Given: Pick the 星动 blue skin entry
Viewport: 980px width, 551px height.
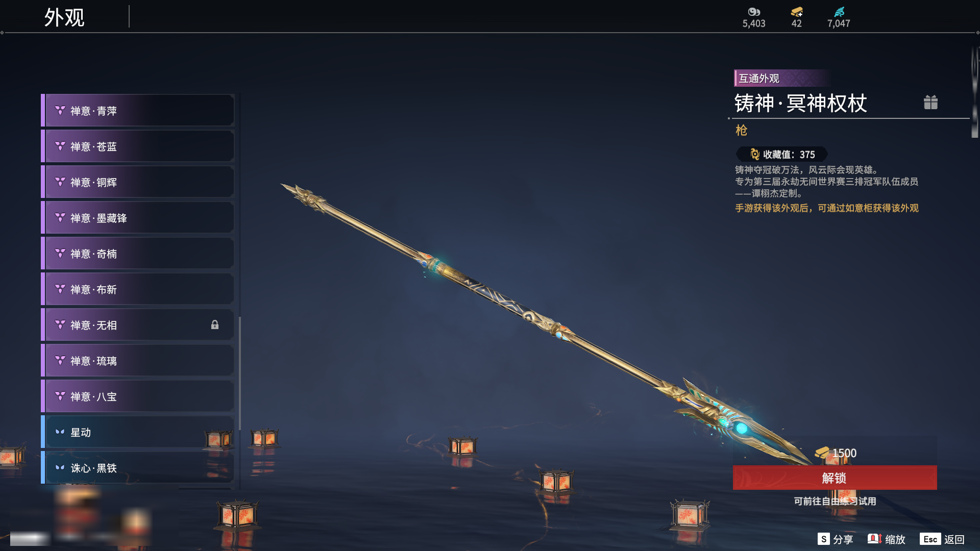Looking at the screenshot, I should (x=138, y=432).
